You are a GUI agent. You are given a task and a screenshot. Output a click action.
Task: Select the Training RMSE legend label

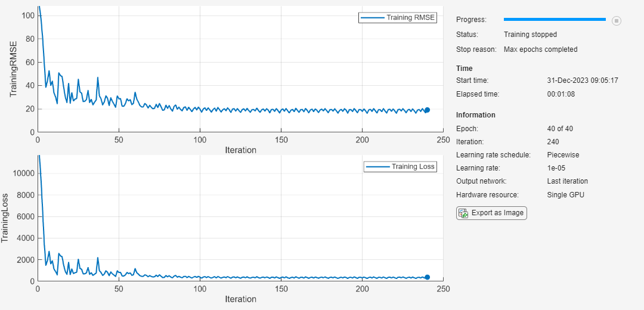tap(411, 18)
